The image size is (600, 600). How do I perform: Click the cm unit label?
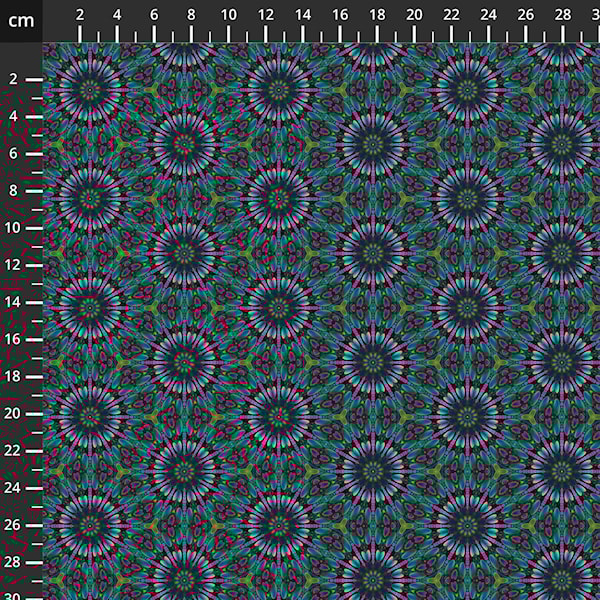point(20,20)
